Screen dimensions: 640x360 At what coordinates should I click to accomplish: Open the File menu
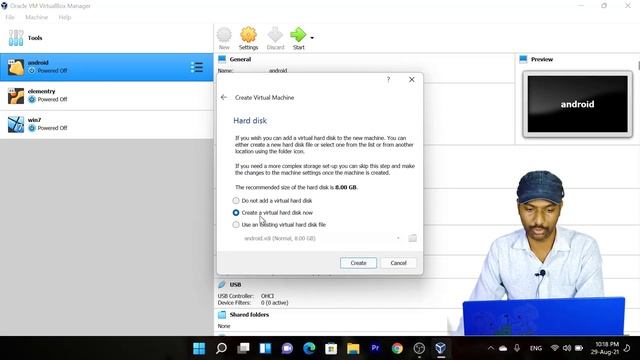tap(10, 17)
